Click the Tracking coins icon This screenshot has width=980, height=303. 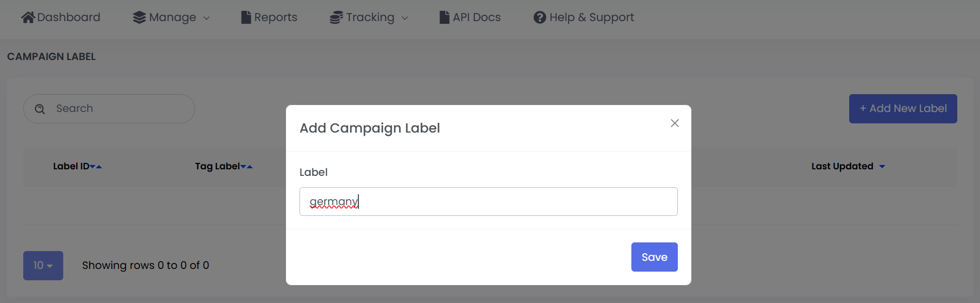[336, 17]
